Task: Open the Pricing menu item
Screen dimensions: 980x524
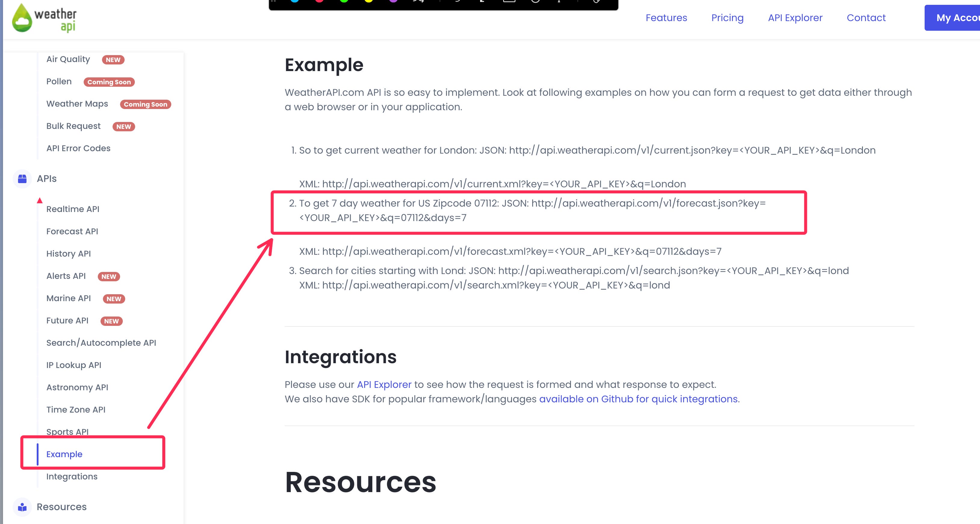Action: pos(727,18)
